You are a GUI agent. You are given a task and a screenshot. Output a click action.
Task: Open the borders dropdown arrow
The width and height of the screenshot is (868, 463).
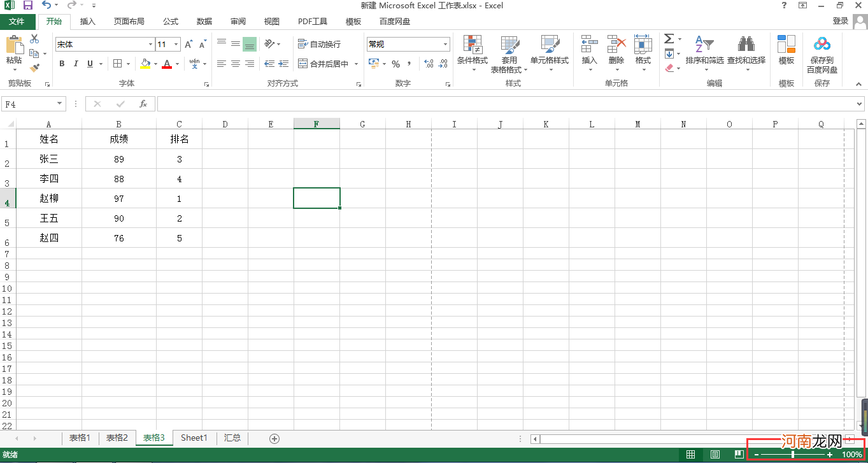pyautogui.click(x=128, y=64)
